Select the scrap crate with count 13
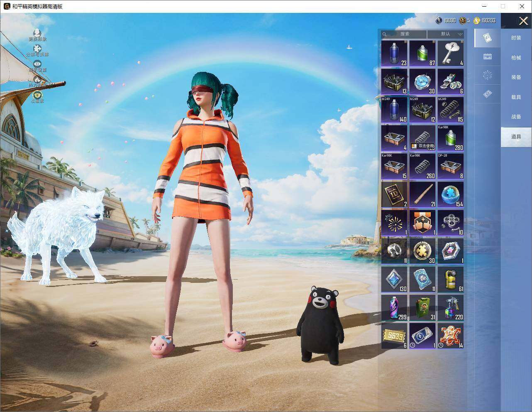 [394, 81]
